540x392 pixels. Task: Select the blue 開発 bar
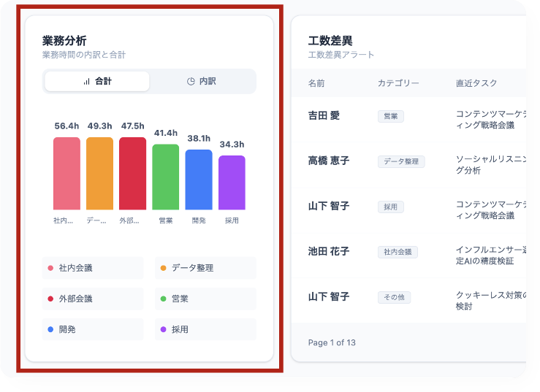coord(199,180)
